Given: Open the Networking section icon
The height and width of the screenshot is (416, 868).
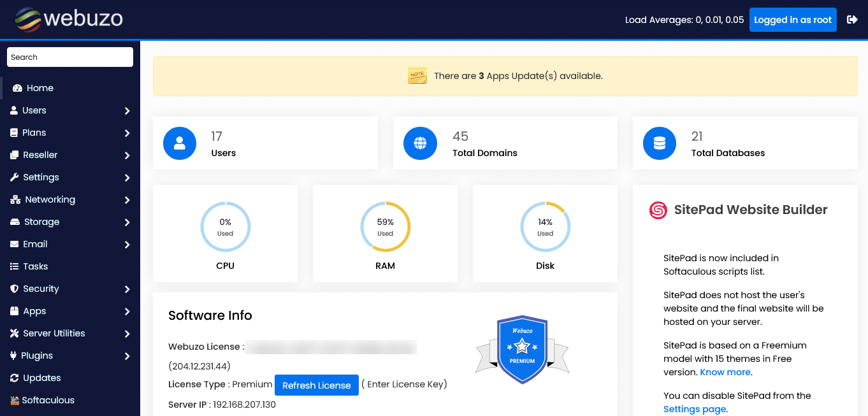Looking at the screenshot, I should tap(15, 199).
